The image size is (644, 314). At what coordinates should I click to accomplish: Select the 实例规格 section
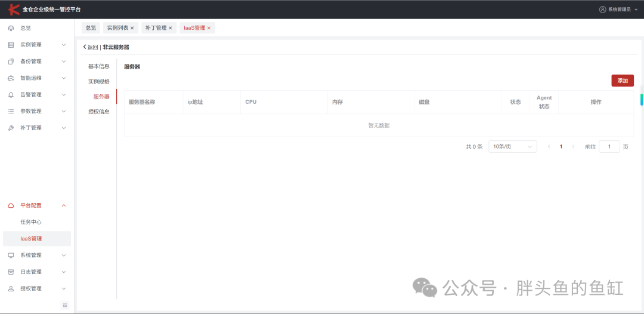[x=99, y=81]
